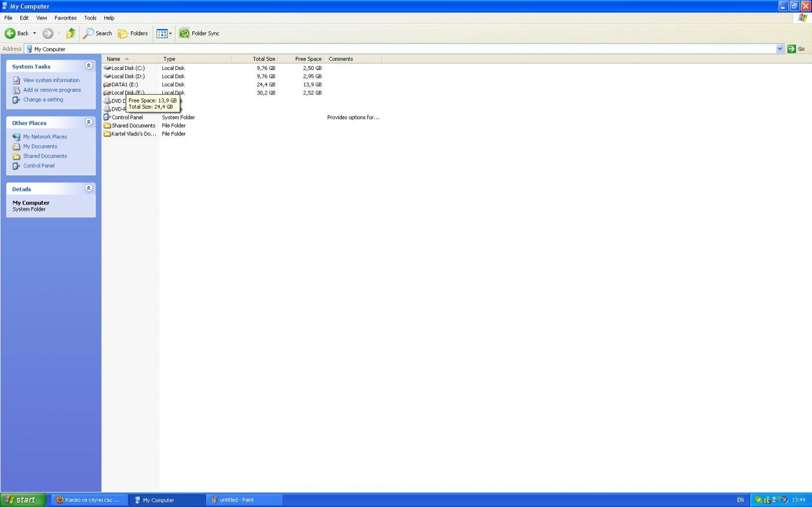Screen dimensions: 812x507
Task: Select the Control Panel item in list
Action: coord(127,117)
